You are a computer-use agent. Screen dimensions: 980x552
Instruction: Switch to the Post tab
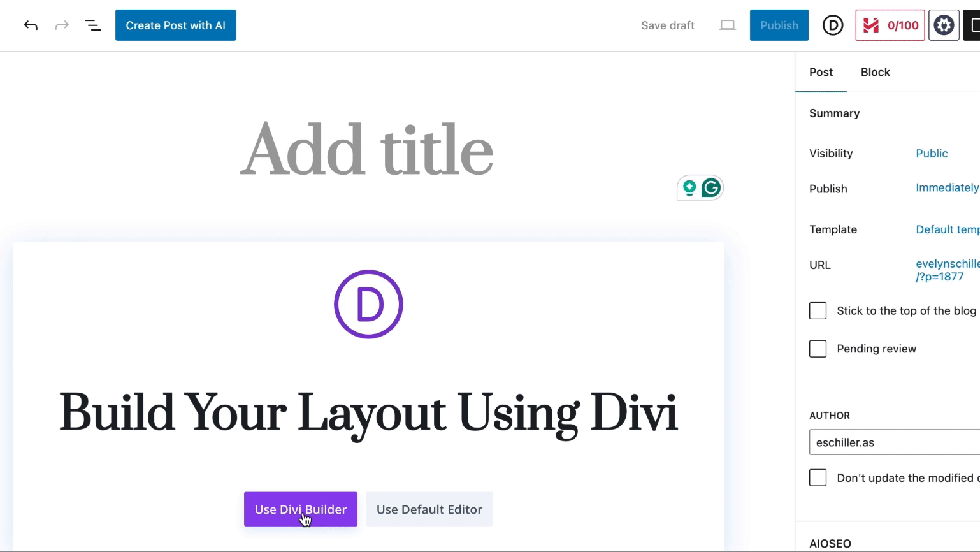[821, 72]
